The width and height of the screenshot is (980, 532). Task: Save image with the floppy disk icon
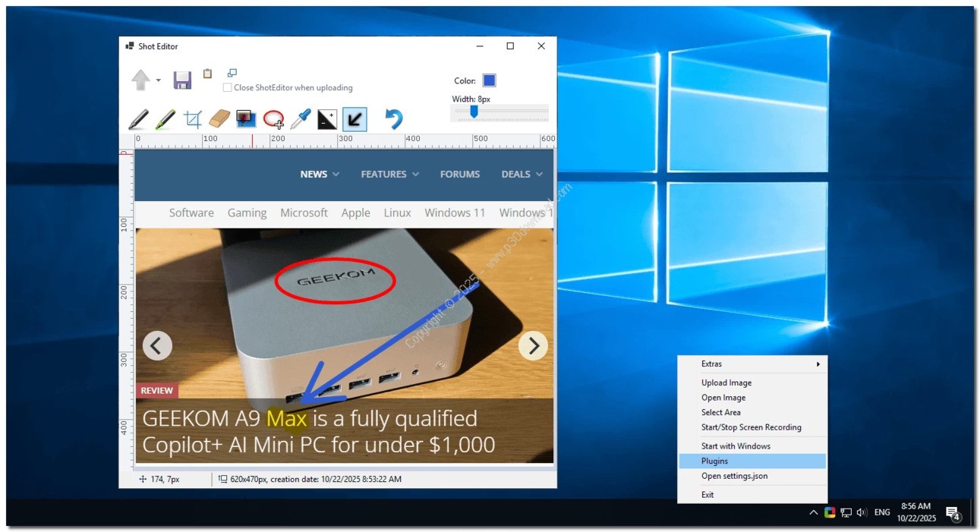click(x=182, y=80)
